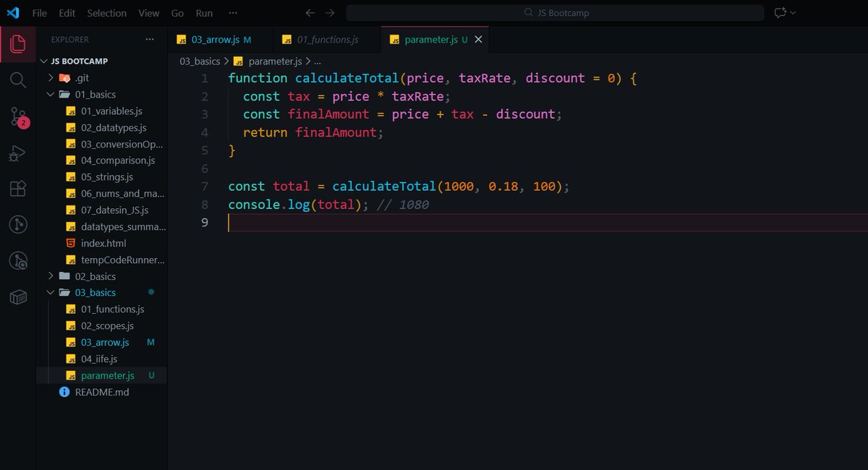Viewport: 868px width, 470px height.
Task: Open 04_iife.js file
Action: (x=101, y=359)
